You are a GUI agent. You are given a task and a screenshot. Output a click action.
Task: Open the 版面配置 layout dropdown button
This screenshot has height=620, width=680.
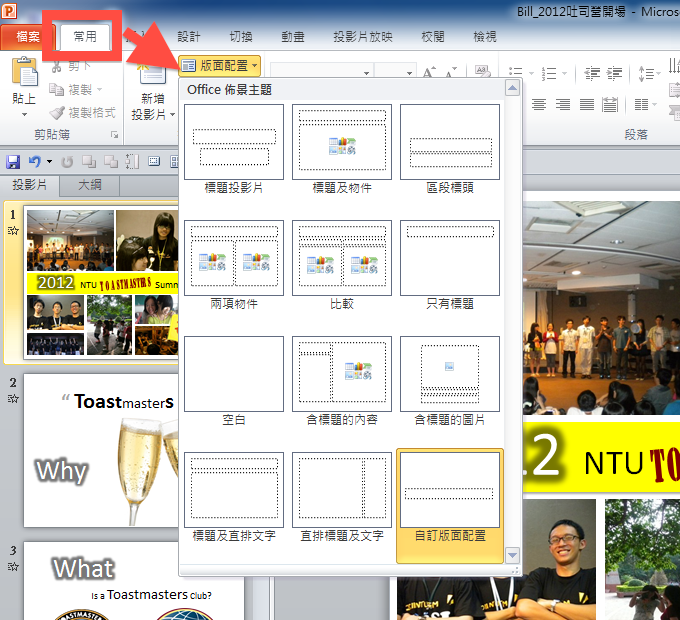point(219,65)
